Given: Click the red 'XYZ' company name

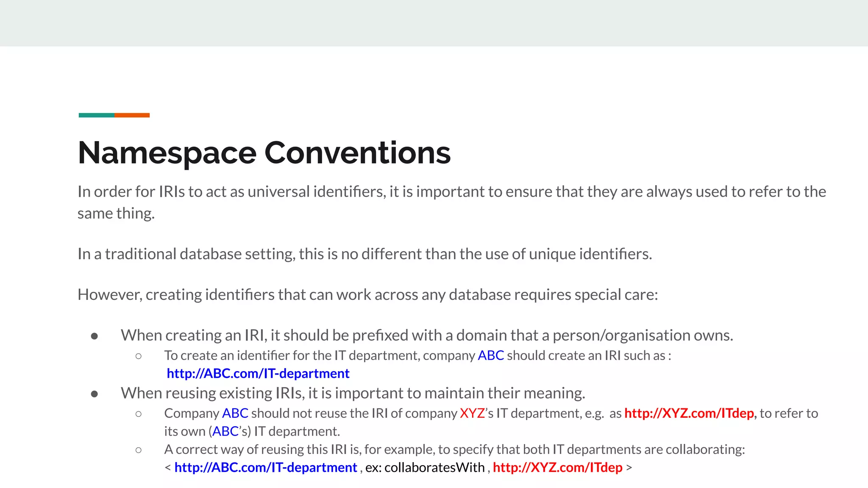Looking at the screenshot, I should coord(472,413).
